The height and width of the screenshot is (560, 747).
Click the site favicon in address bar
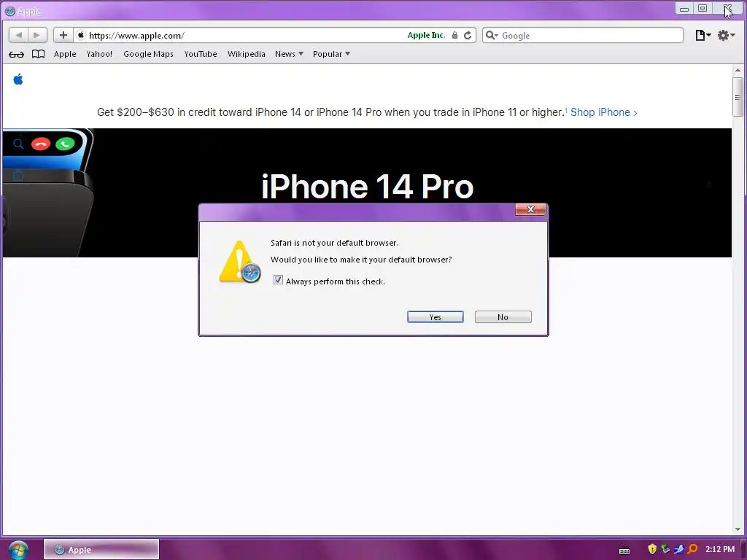coord(81,35)
